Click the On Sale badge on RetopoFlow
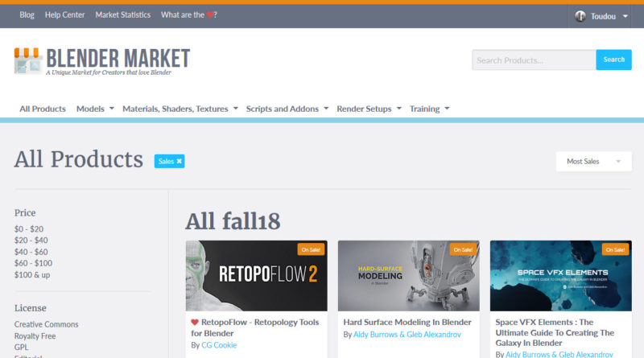 311,249
